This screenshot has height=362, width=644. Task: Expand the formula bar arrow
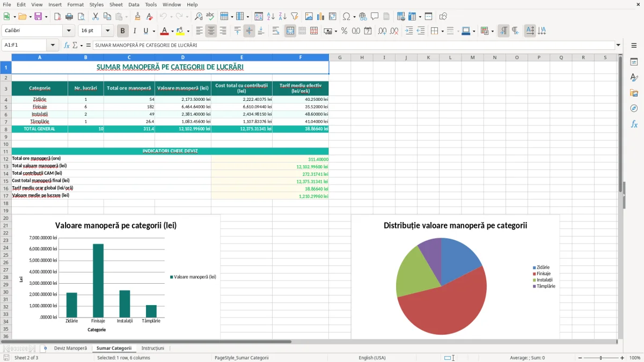tap(618, 46)
